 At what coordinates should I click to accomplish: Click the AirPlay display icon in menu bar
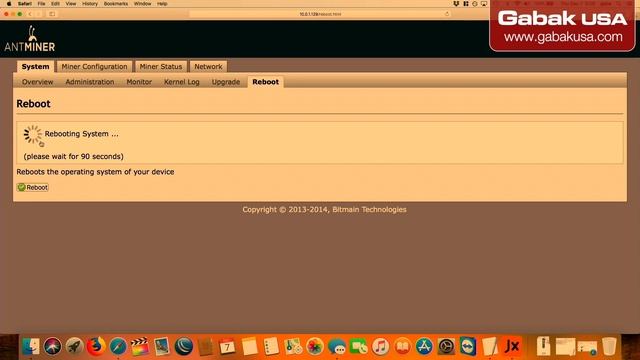[484, 4]
